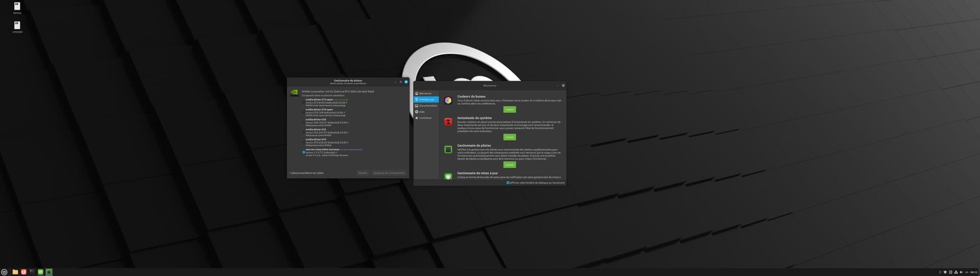Click the Appliquer les changements button

(x=389, y=173)
